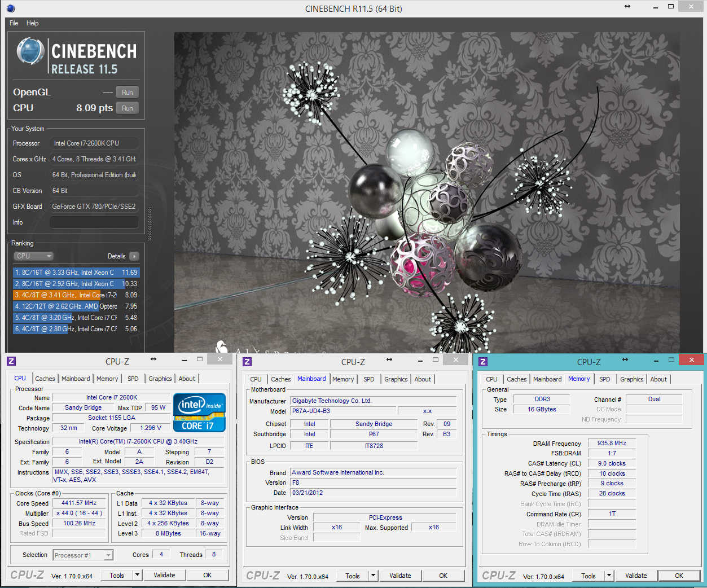Open Graphics tab in first CPU-Z window
Viewport: 707px width, 588px height.
tap(160, 379)
